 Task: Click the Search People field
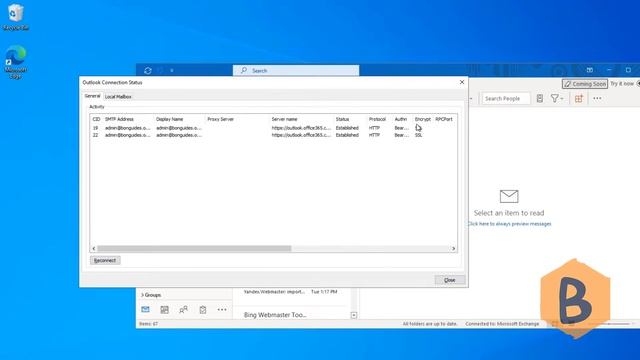506,98
